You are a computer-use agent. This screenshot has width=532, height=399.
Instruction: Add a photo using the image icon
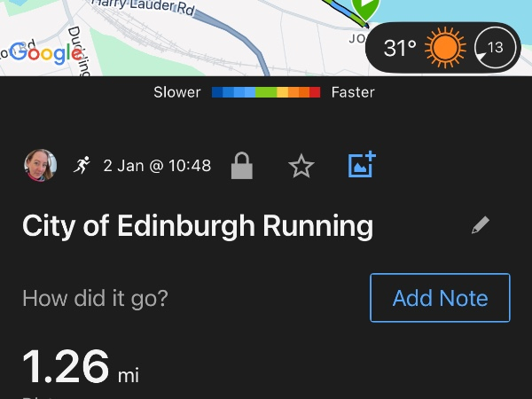[362, 165]
